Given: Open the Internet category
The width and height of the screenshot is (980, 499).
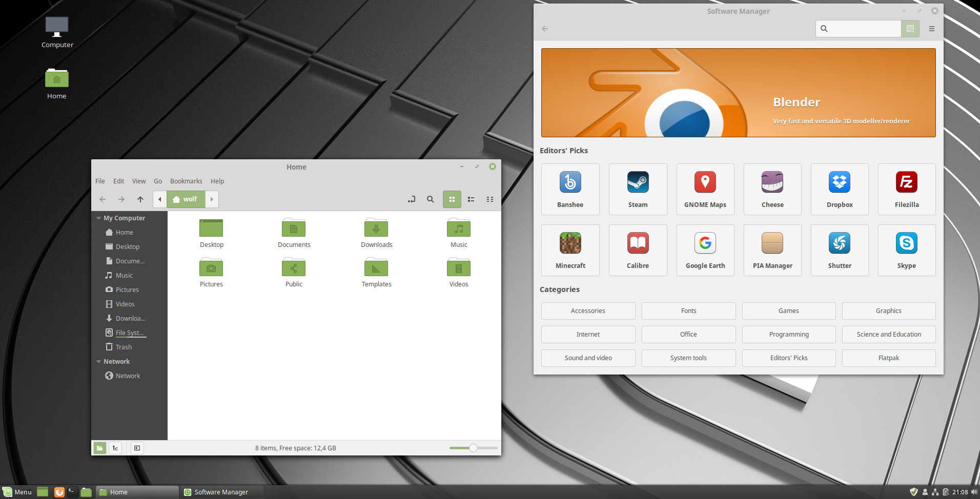Looking at the screenshot, I should tap(588, 335).
